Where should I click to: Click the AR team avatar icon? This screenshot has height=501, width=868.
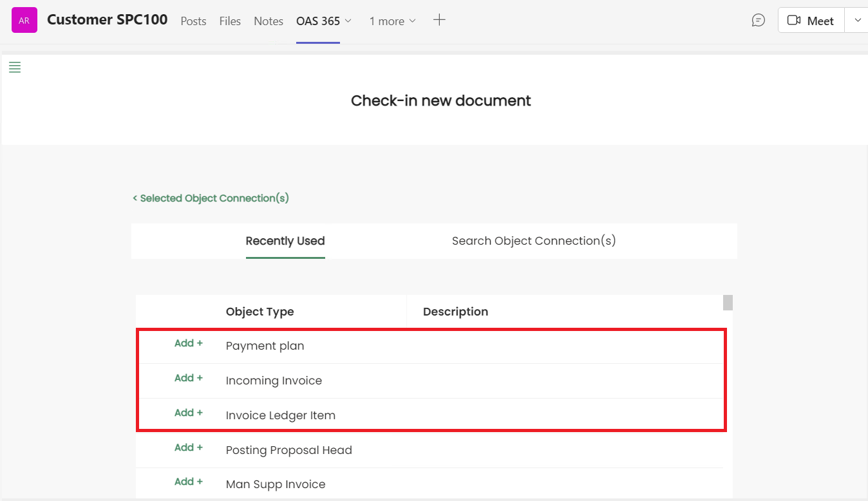[24, 21]
